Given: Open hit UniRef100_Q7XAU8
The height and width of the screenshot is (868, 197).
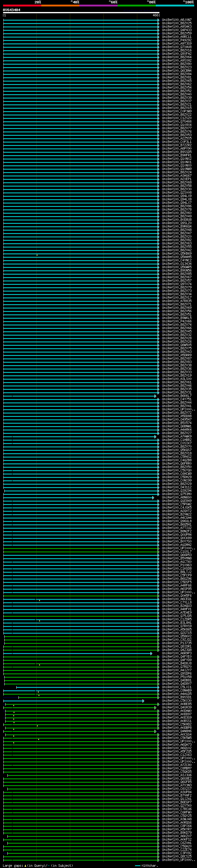Looking at the screenshot, I should coord(177,47).
